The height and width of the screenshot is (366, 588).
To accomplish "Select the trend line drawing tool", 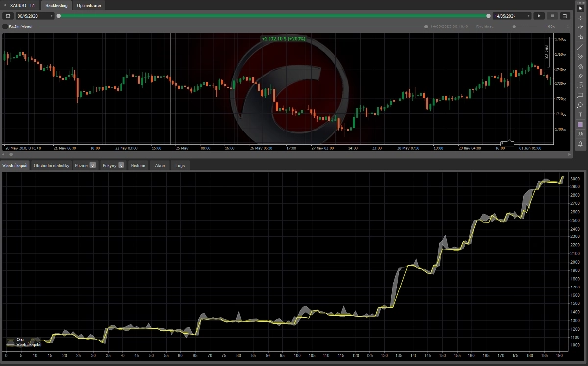I will click(x=580, y=47).
